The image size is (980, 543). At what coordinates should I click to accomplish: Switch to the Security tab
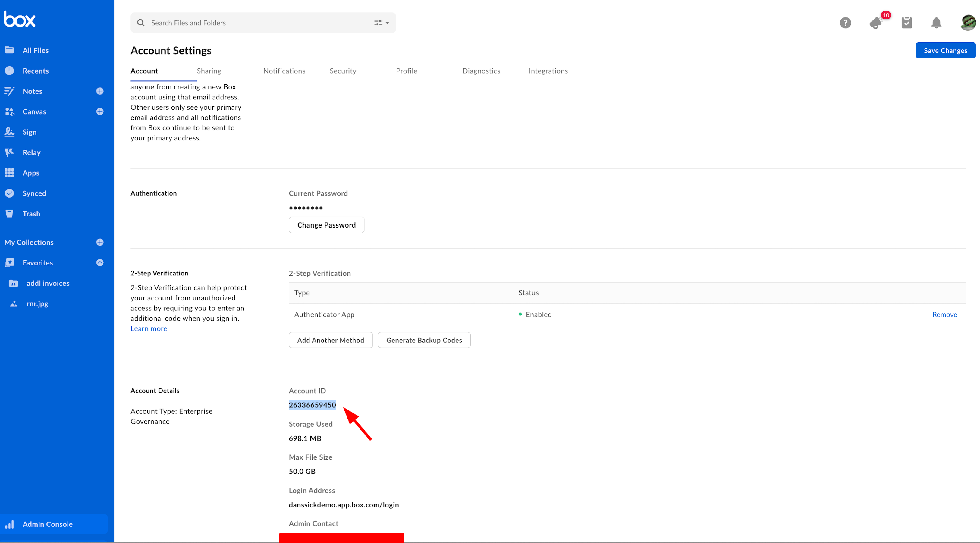tap(343, 71)
